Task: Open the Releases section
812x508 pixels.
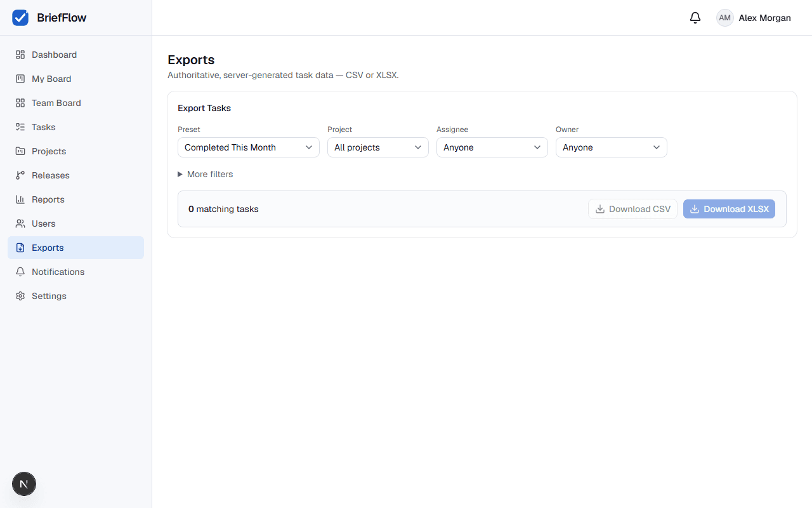Action: click(75, 175)
